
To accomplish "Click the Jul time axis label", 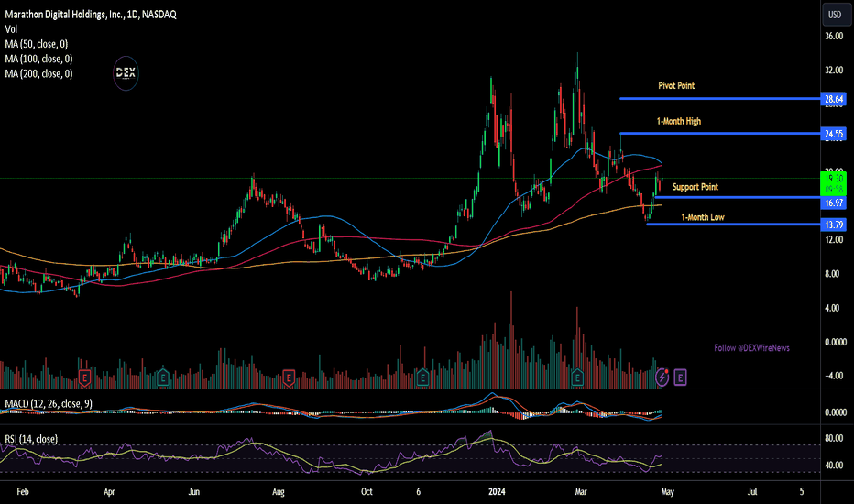I will 752,491.
